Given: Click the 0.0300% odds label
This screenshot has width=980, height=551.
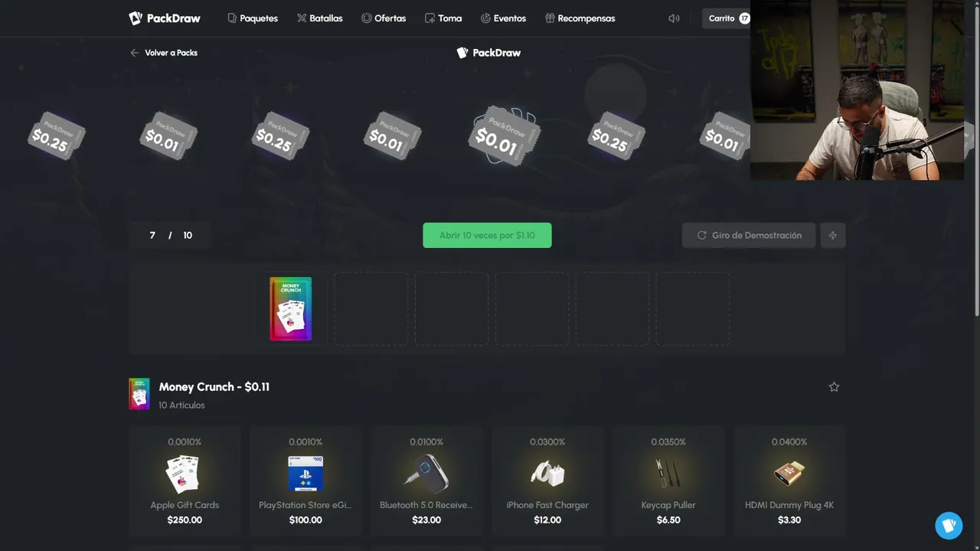Looking at the screenshot, I should pyautogui.click(x=547, y=442).
